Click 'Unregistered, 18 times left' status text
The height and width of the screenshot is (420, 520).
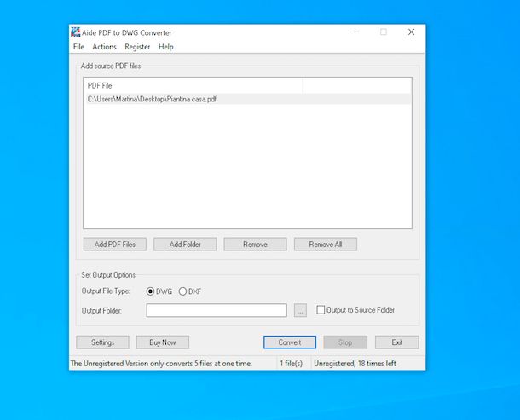pyautogui.click(x=355, y=364)
